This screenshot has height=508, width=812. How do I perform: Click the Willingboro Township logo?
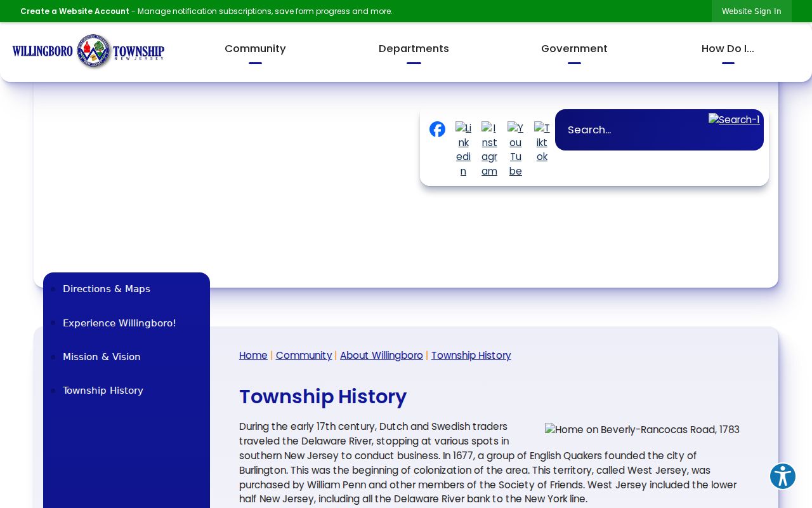coord(88,51)
